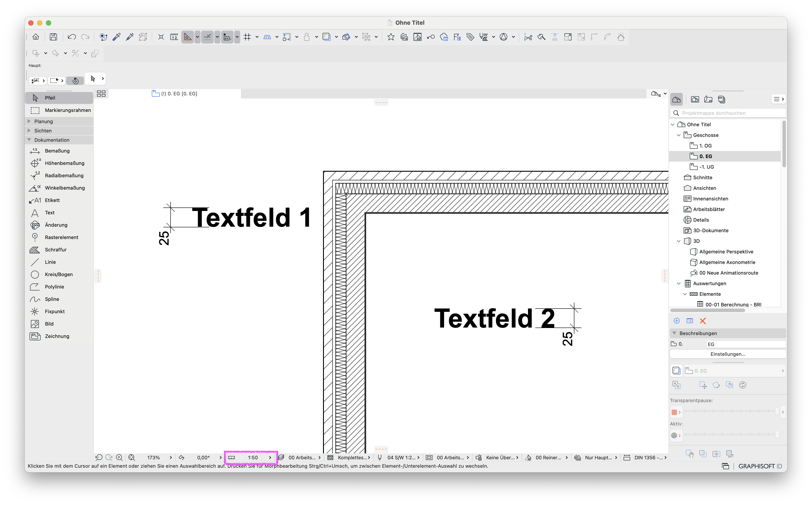Select the Linie tool
This screenshot has height=505, width=812.
pyautogui.click(x=59, y=262)
